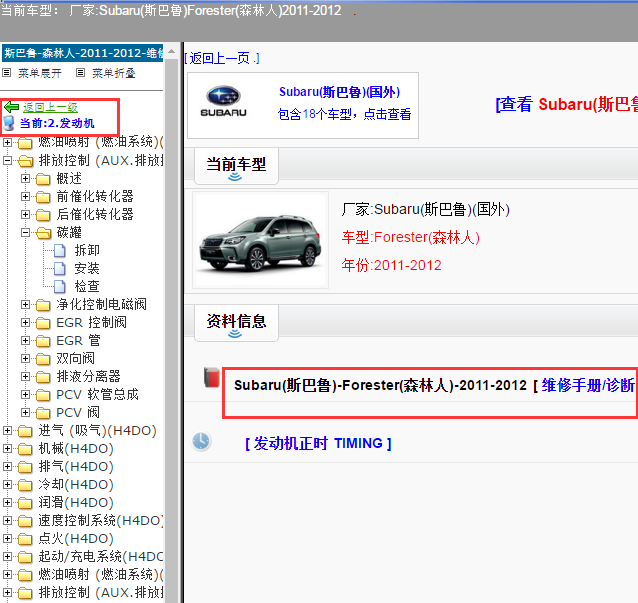Click the 拆卸 document icon
This screenshot has height=603, width=638.
[x=60, y=251]
